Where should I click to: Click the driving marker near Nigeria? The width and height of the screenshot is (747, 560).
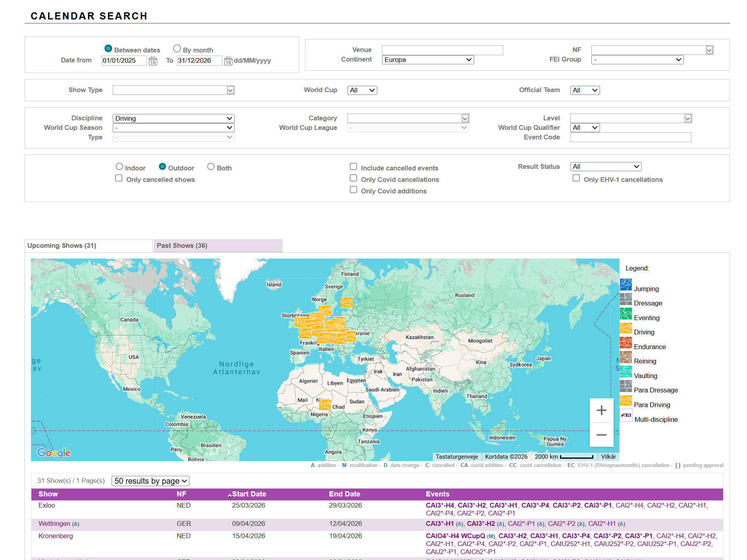(325, 405)
